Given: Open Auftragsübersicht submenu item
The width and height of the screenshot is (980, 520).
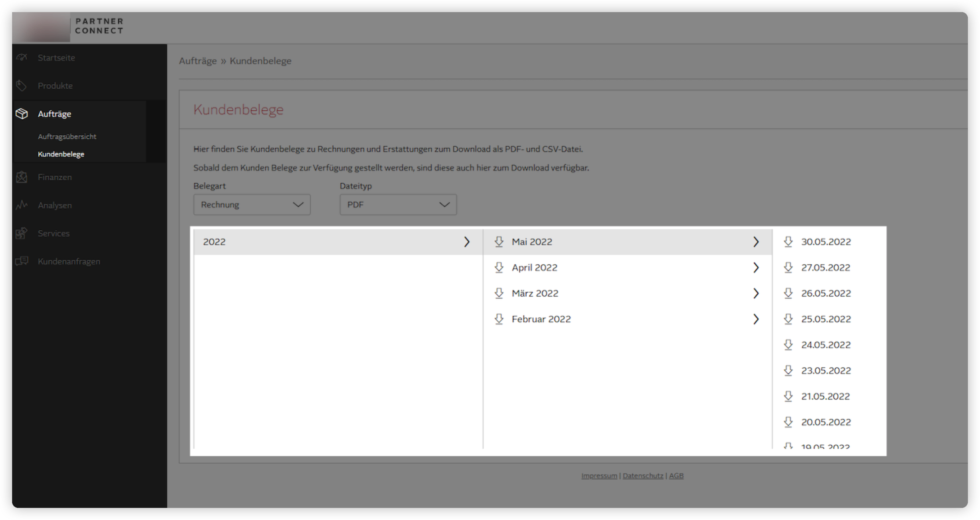Looking at the screenshot, I should [x=67, y=137].
